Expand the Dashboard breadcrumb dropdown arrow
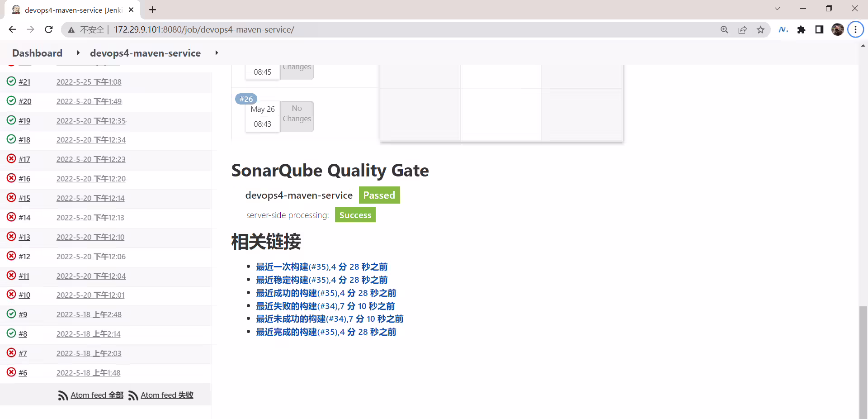Viewport: 868px width, 419px height. coord(78,53)
